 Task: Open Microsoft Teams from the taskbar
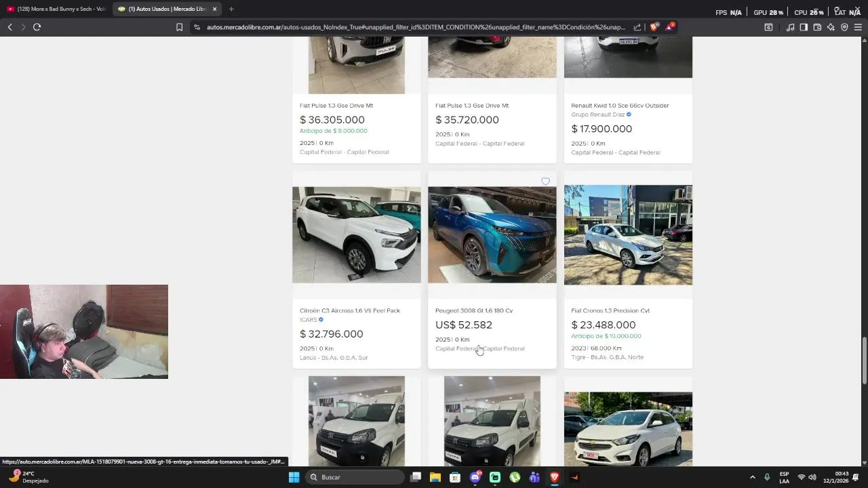(534, 477)
